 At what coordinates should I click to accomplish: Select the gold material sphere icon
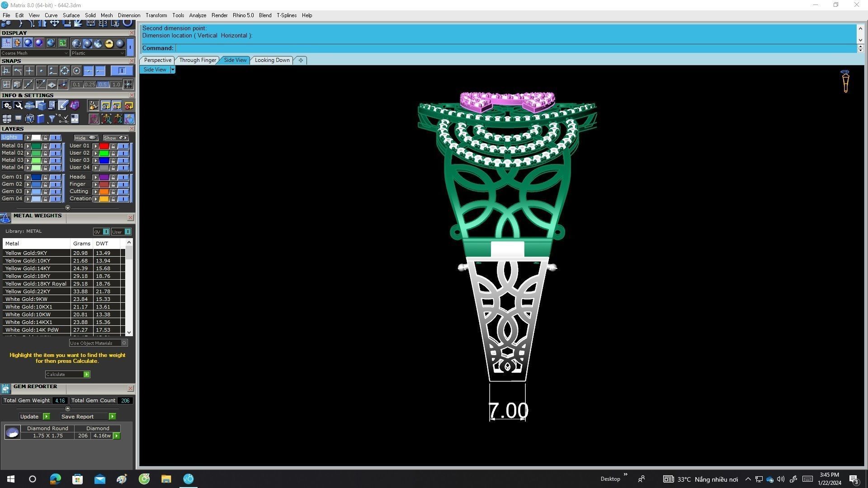click(x=109, y=43)
